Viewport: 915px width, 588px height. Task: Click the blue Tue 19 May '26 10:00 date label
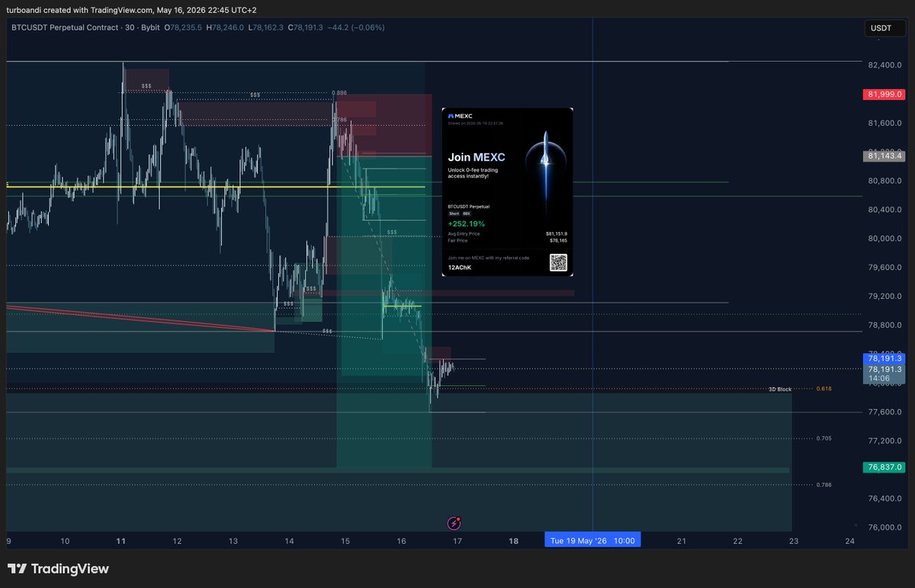click(592, 541)
